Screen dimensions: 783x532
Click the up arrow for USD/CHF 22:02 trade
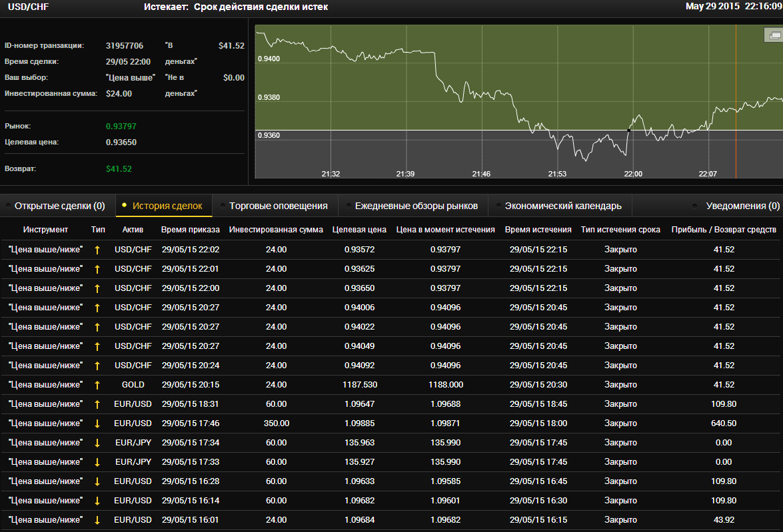[97, 250]
